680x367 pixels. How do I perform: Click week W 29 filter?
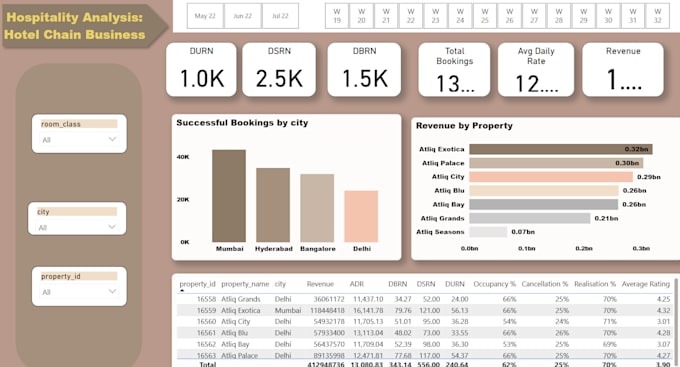[x=584, y=16]
